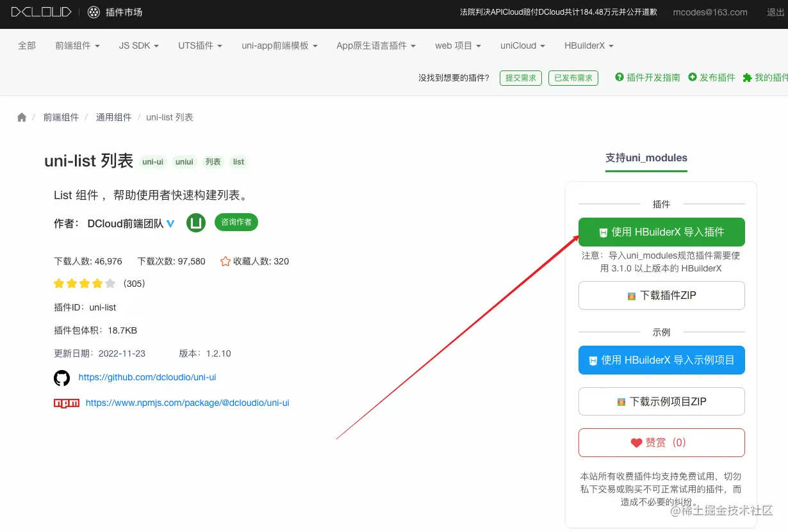This screenshot has height=532, width=788.
Task: Open the 插件市场 home logo
Action: point(115,12)
